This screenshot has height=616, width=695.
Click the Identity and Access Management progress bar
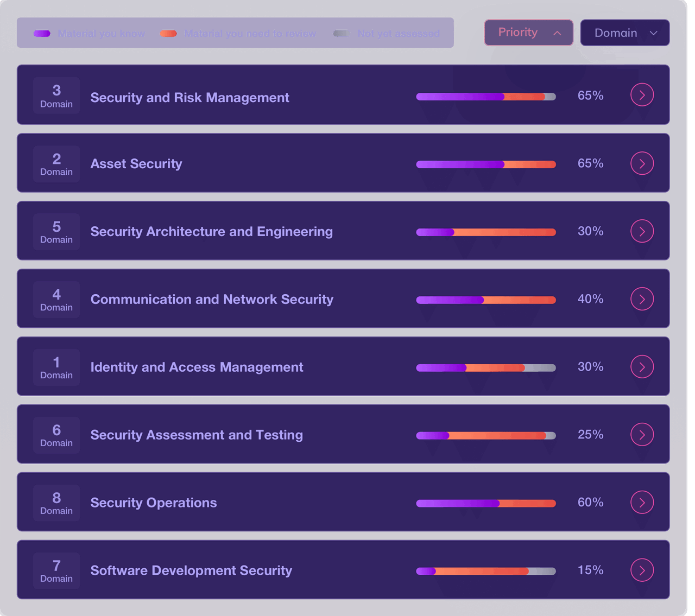coord(486,368)
